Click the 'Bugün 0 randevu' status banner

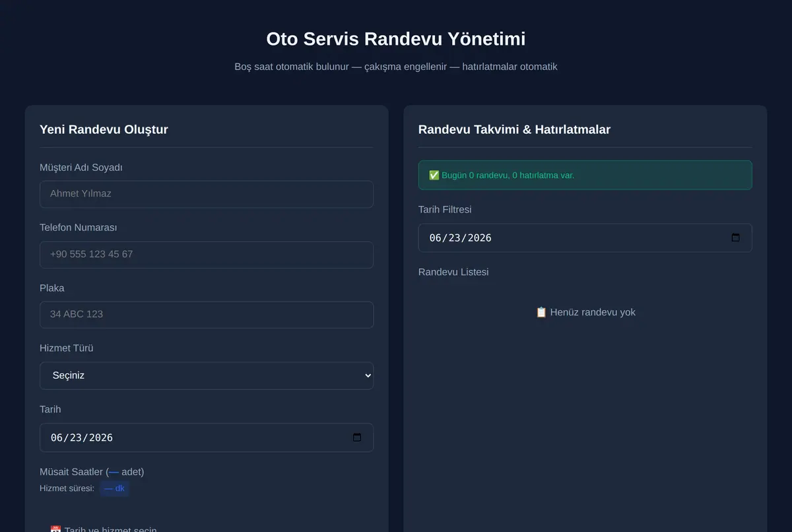(585, 175)
